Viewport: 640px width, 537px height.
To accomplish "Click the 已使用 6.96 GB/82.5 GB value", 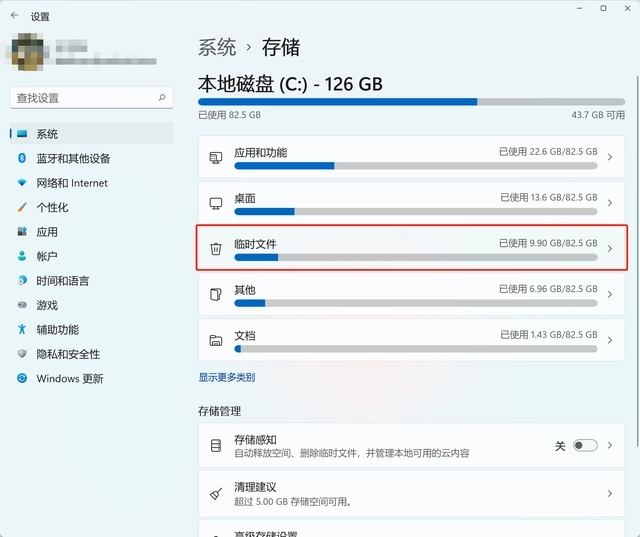I will pos(548,289).
